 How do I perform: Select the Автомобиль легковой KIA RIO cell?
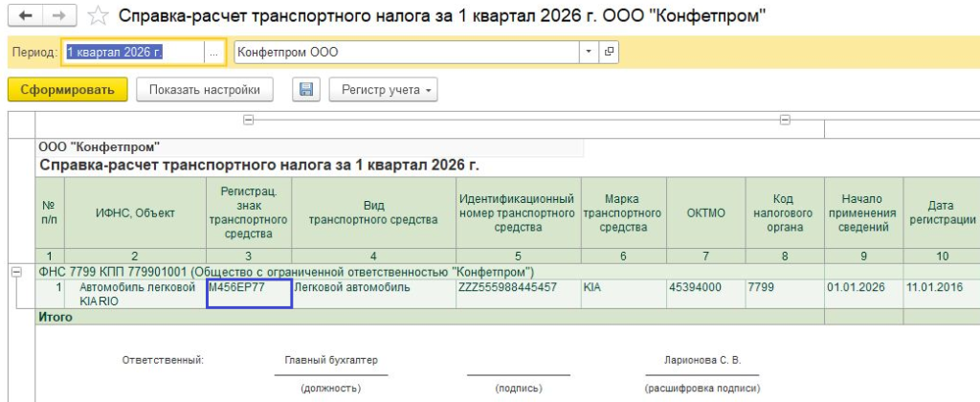point(135,294)
